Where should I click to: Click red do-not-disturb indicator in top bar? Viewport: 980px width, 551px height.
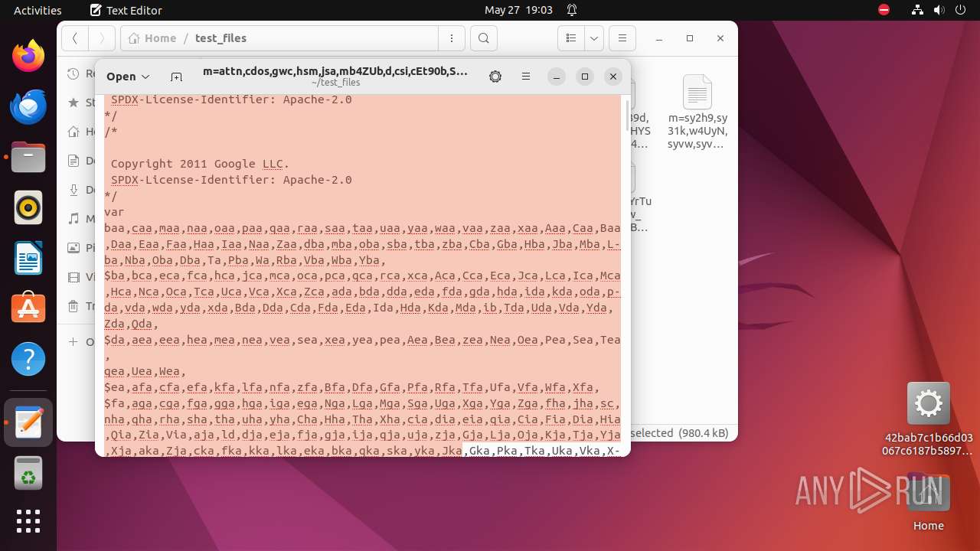[x=884, y=10]
